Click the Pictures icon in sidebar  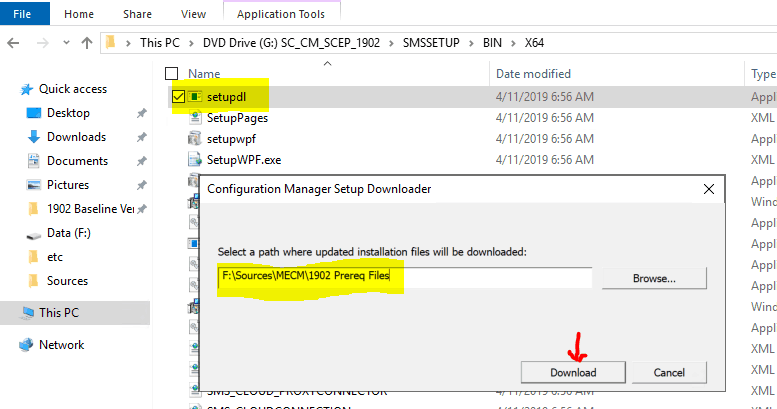pyautogui.click(x=34, y=185)
